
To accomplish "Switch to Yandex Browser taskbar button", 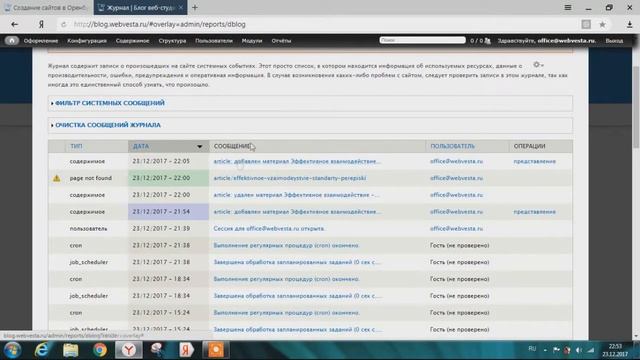I will 129,350.
